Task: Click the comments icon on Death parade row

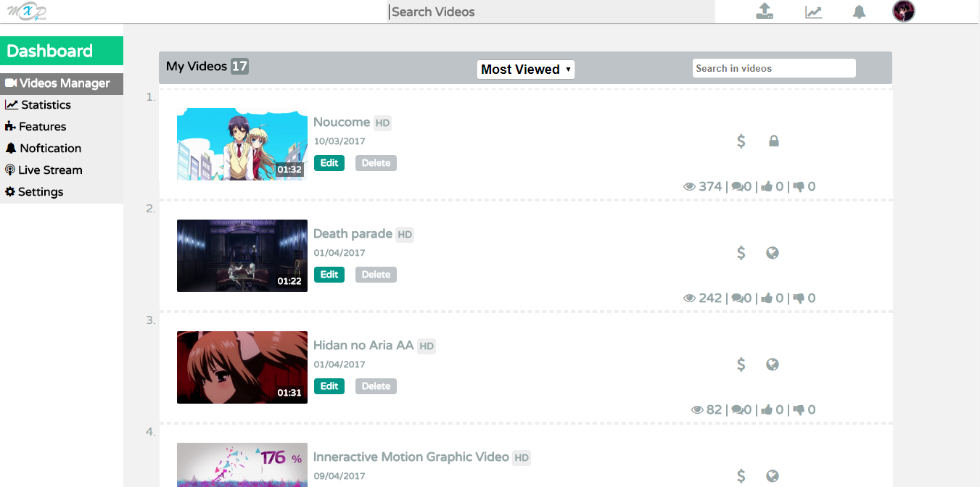Action: 737,299
